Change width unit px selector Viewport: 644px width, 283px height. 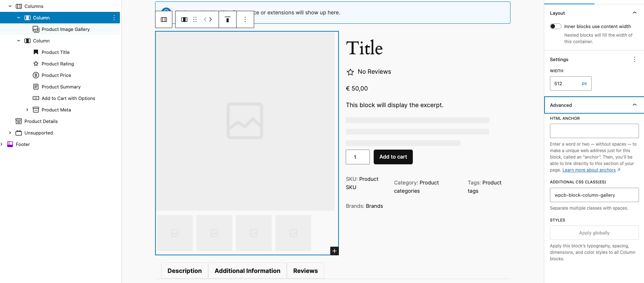(x=584, y=83)
